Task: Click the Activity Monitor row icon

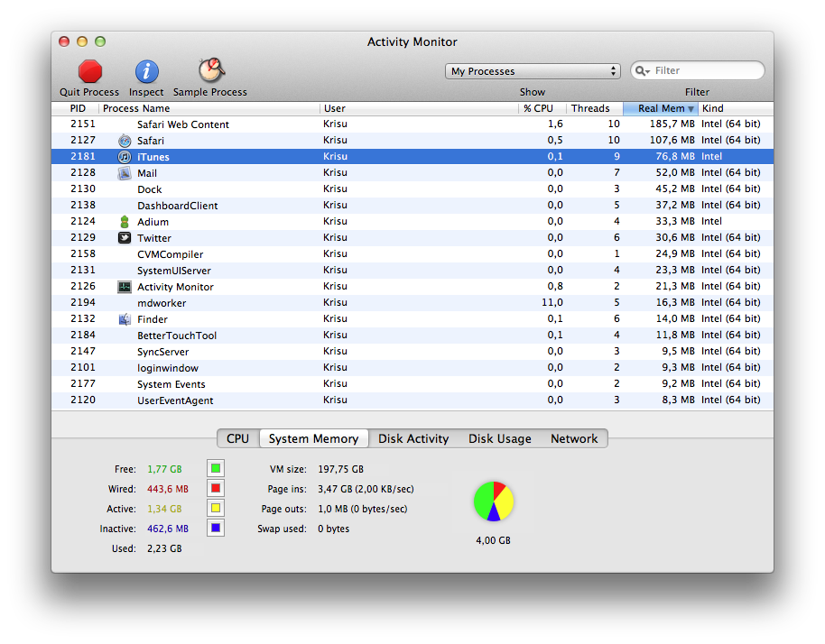Action: pyautogui.click(x=125, y=287)
